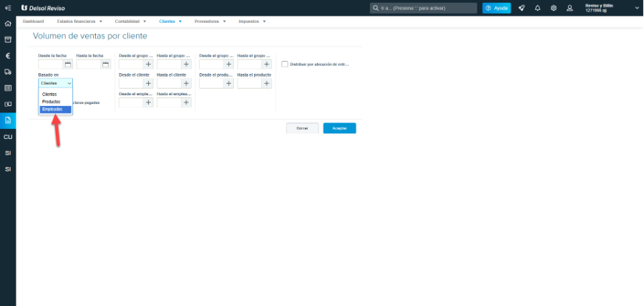Click the Desde la fecha input field
Image resolution: width=644 pixels, height=306 pixels.
click(x=51, y=64)
